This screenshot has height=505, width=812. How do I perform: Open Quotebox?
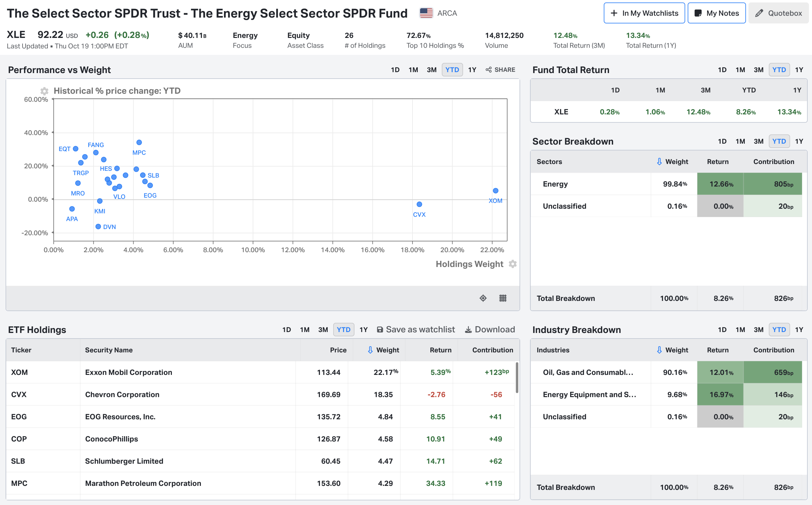779,13
